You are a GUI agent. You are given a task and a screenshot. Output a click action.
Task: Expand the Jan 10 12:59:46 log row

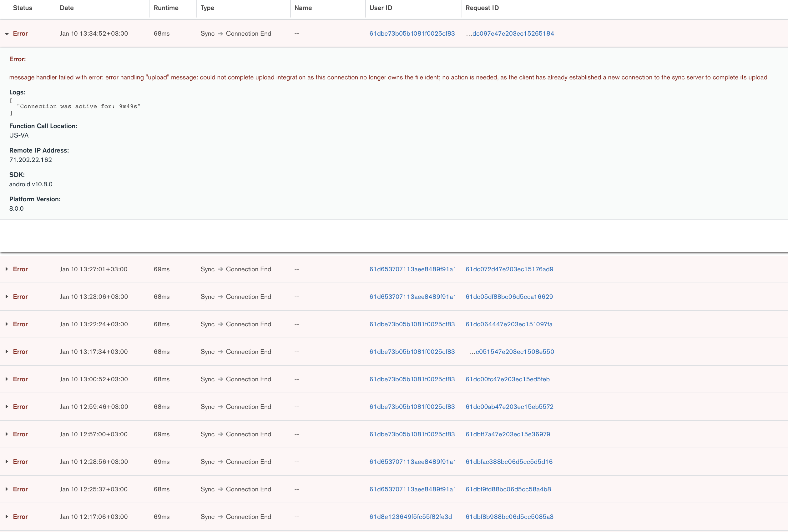[x=7, y=406]
